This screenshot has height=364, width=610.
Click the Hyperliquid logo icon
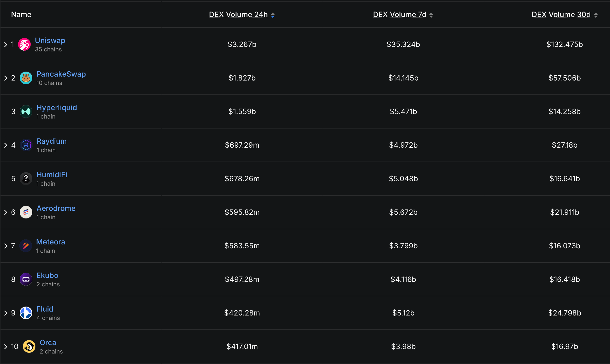coord(26,111)
